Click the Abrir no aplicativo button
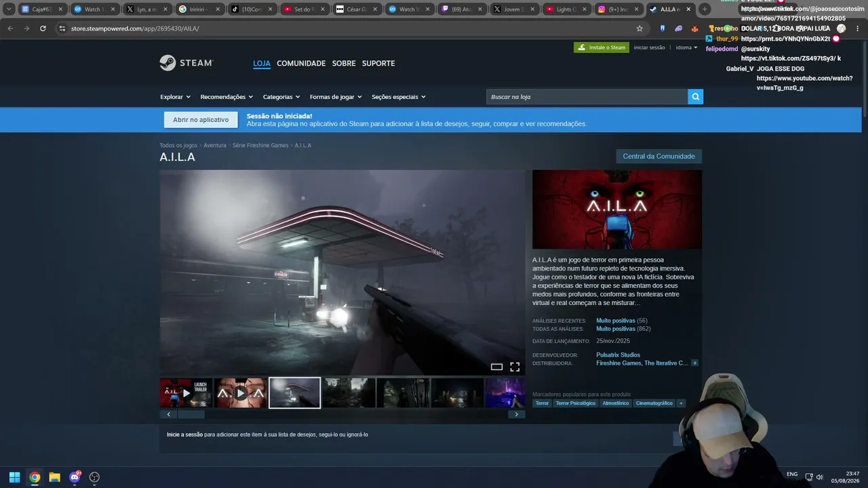Screen dimensions: 868x488 coord(201,120)
